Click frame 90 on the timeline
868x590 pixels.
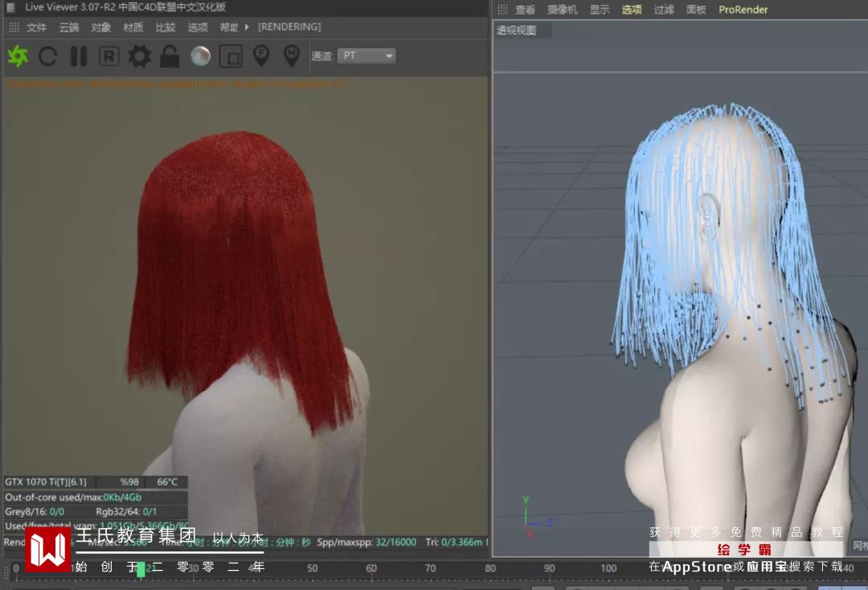click(549, 567)
